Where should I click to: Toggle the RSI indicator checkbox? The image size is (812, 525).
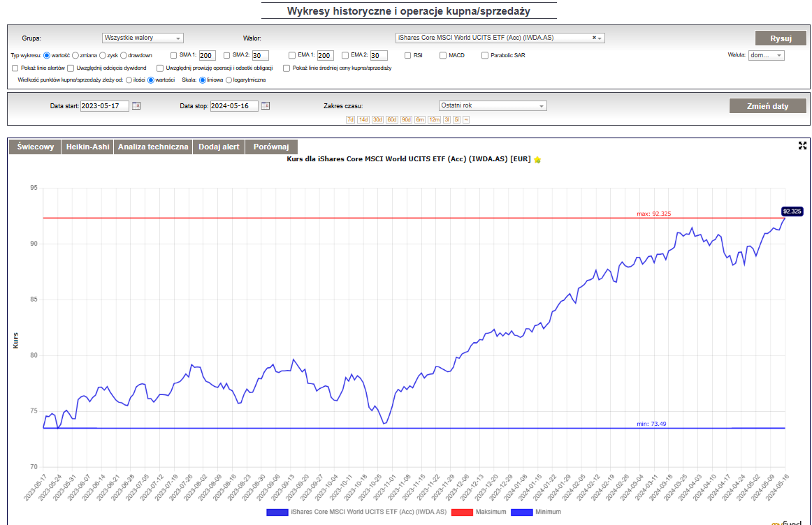(x=408, y=55)
